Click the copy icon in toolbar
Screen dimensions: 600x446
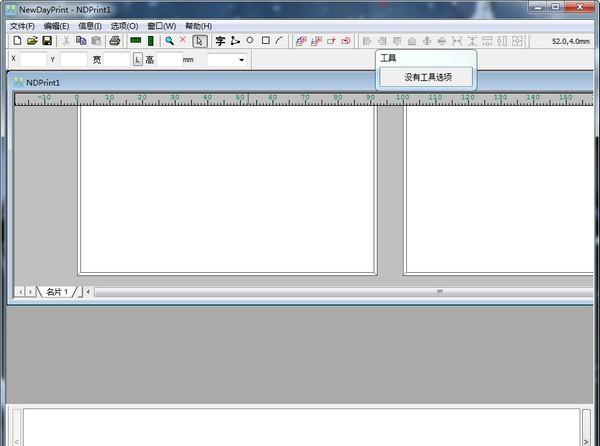81,41
